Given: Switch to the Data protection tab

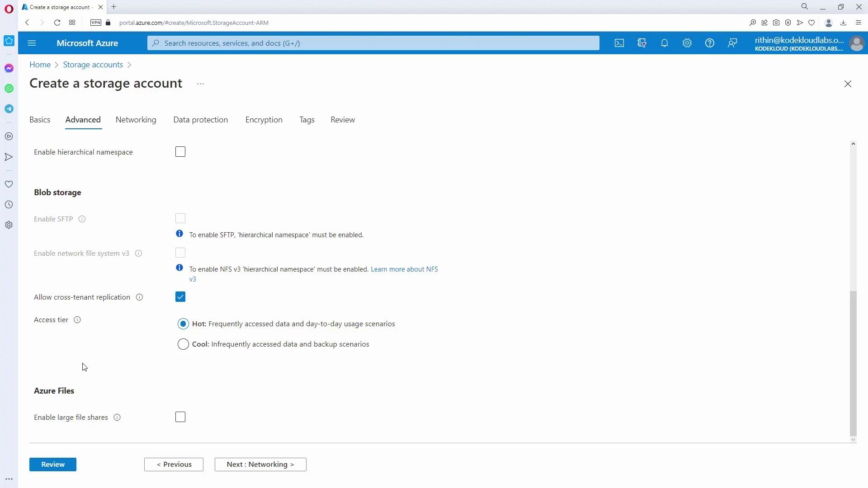Looking at the screenshot, I should 200,120.
